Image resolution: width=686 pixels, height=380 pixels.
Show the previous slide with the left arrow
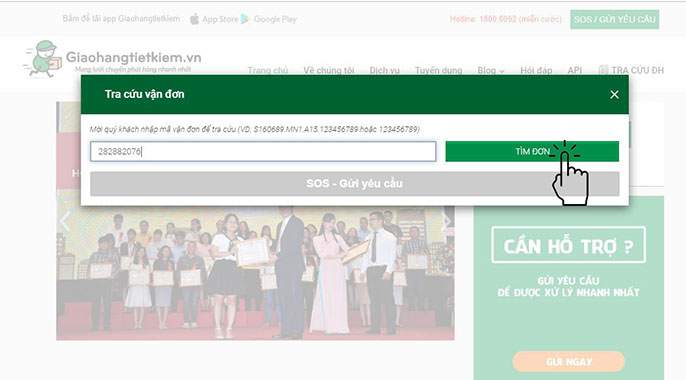point(65,221)
